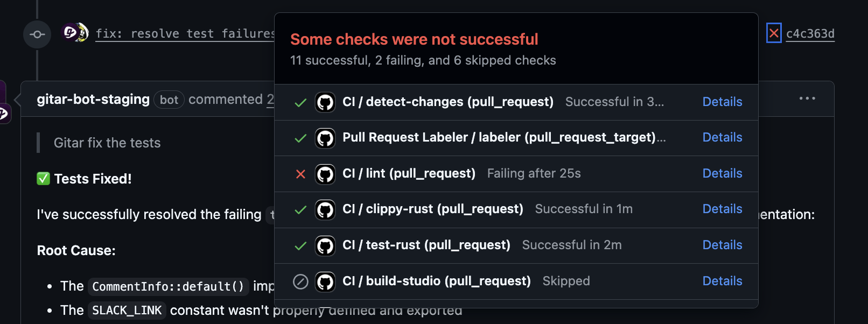Click skipped circle-slash icon on build-studio row
The height and width of the screenshot is (324, 868).
click(300, 281)
